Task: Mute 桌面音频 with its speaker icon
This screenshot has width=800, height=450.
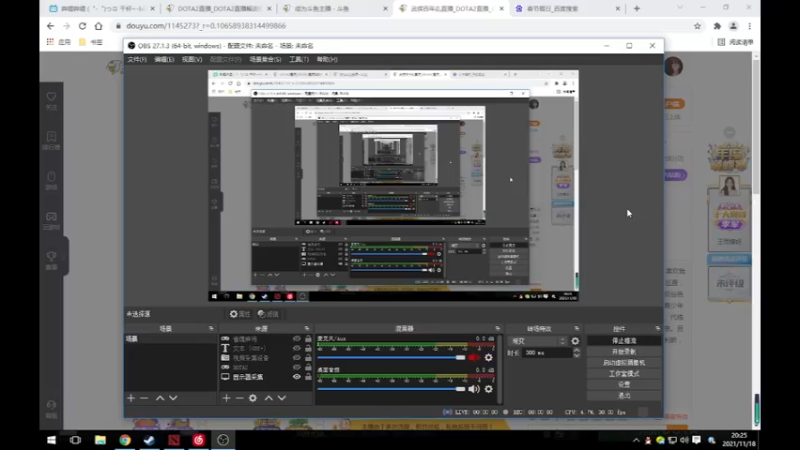Action: click(474, 389)
